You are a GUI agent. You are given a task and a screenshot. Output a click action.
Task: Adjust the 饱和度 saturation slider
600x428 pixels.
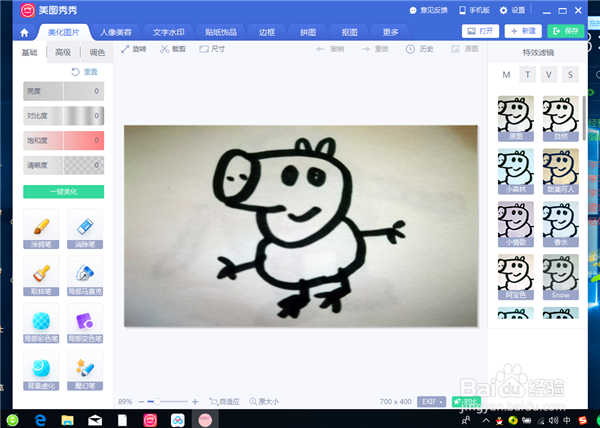(64, 140)
